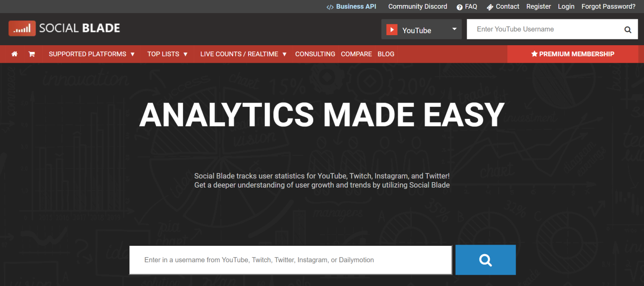Screen dimensions: 644x286
Task: Open the shopping cart icon
Action: click(x=31, y=54)
